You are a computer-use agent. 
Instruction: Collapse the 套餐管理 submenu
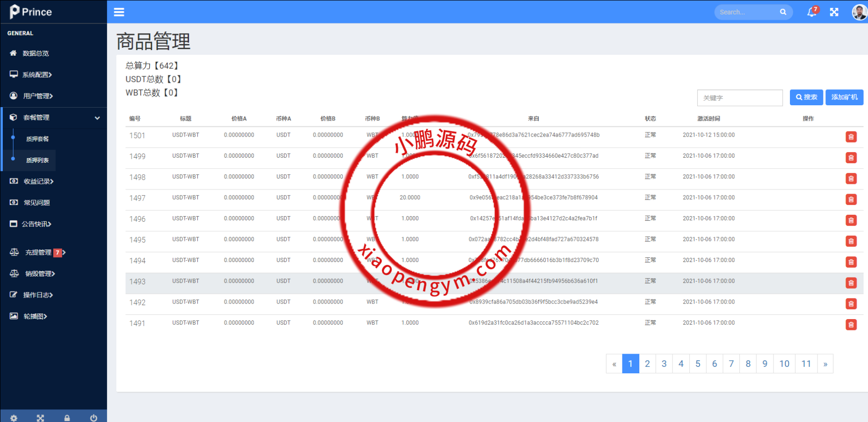click(x=97, y=117)
